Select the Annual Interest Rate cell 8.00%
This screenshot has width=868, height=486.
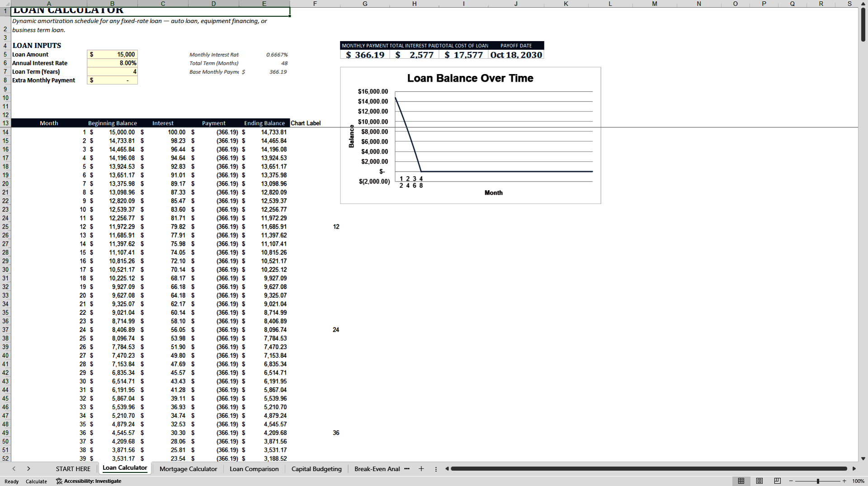click(x=112, y=63)
